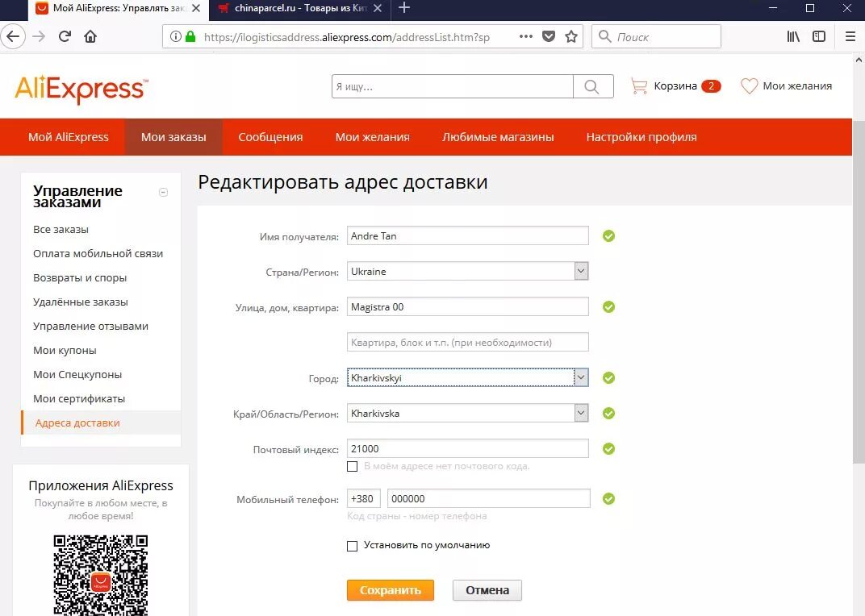Click the heart icon beside Мои желания

748,85
